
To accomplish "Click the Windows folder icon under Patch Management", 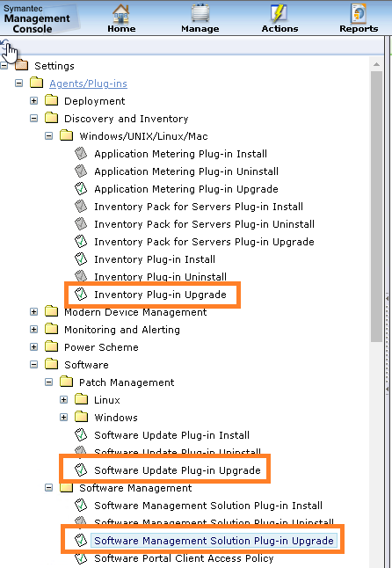I will 81,417.
